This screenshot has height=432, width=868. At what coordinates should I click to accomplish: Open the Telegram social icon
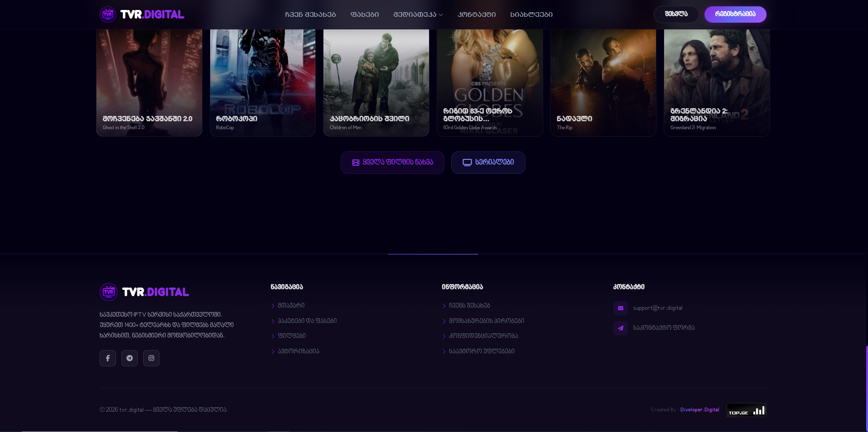coord(130,358)
